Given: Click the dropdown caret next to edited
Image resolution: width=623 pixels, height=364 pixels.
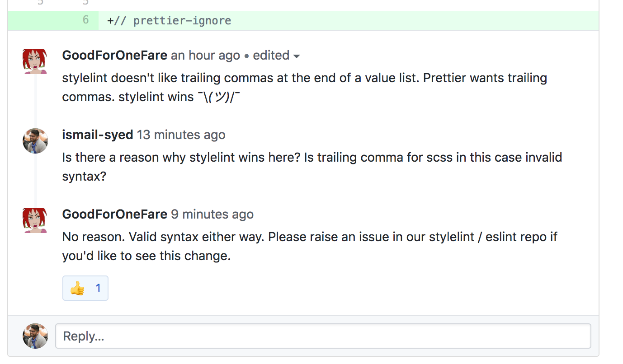Looking at the screenshot, I should [x=296, y=56].
